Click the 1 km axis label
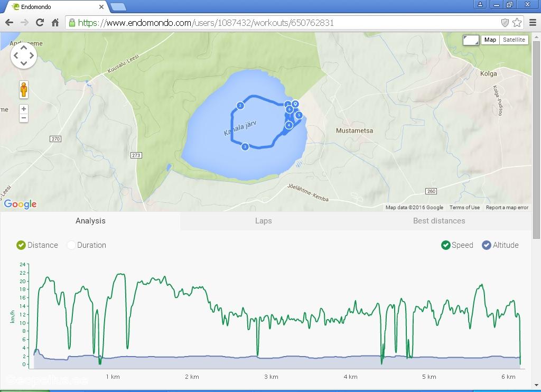Viewport: 541px width, 392px height. pos(113,377)
